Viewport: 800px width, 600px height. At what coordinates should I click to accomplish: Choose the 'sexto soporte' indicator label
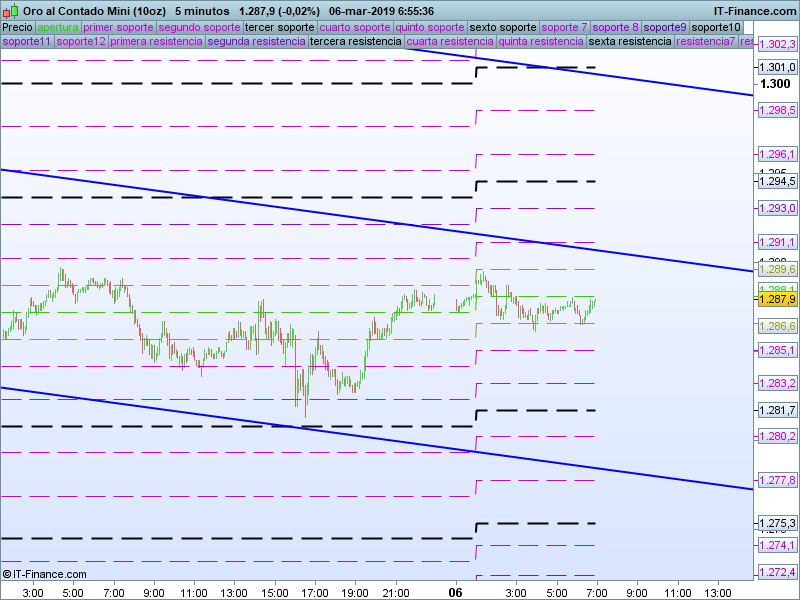coord(503,27)
